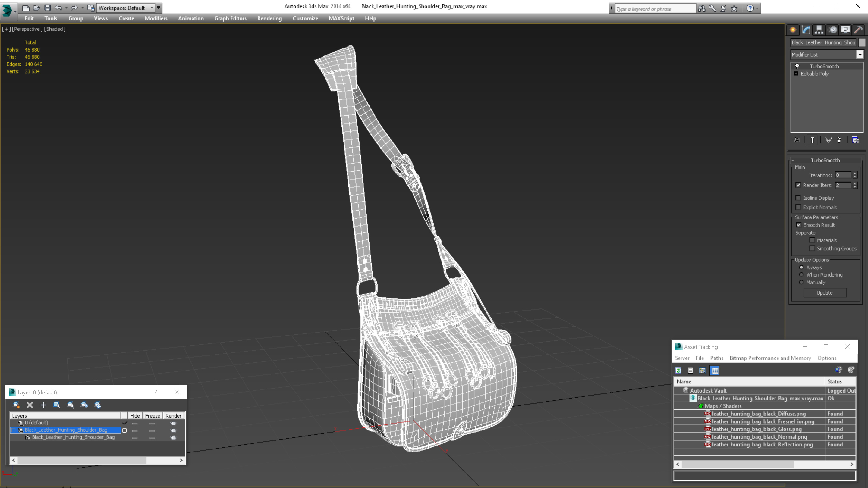Image resolution: width=868 pixels, height=488 pixels.
Task: Select the When Rendering update option
Action: pos(802,275)
